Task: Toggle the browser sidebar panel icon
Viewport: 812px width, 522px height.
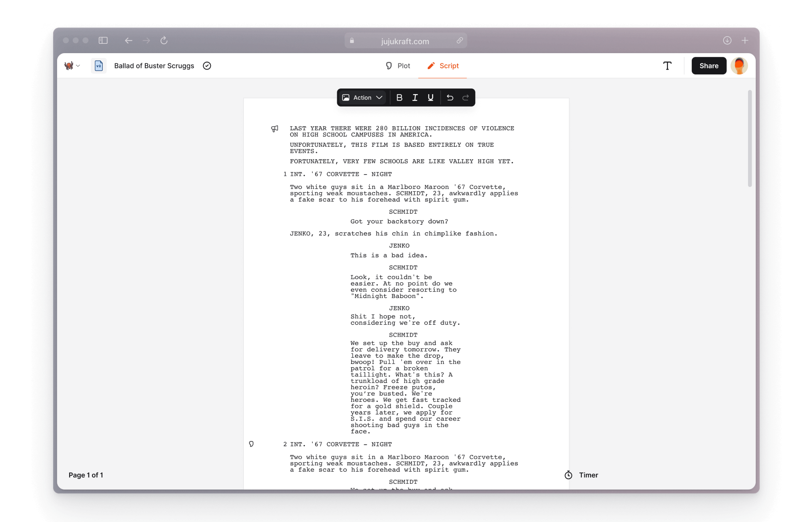Action: pyautogui.click(x=103, y=40)
